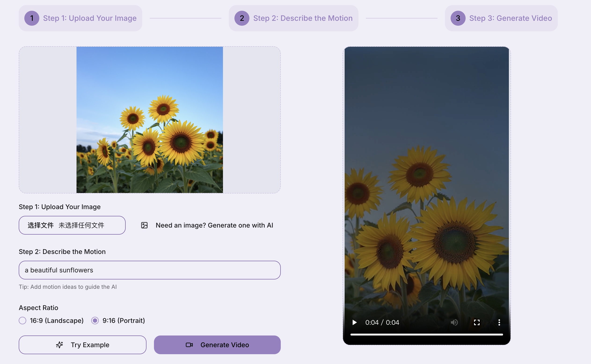This screenshot has width=591, height=364.
Task: Click the video progress bar
Action: point(426,335)
